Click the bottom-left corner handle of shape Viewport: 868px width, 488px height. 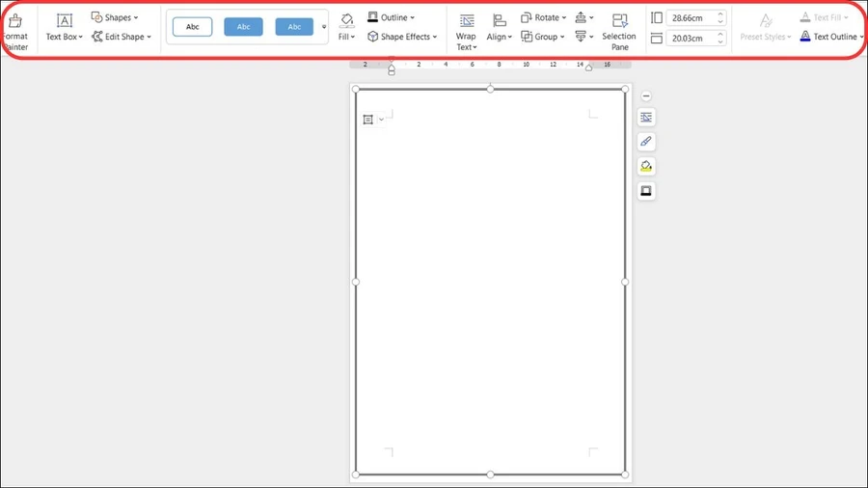(356, 474)
